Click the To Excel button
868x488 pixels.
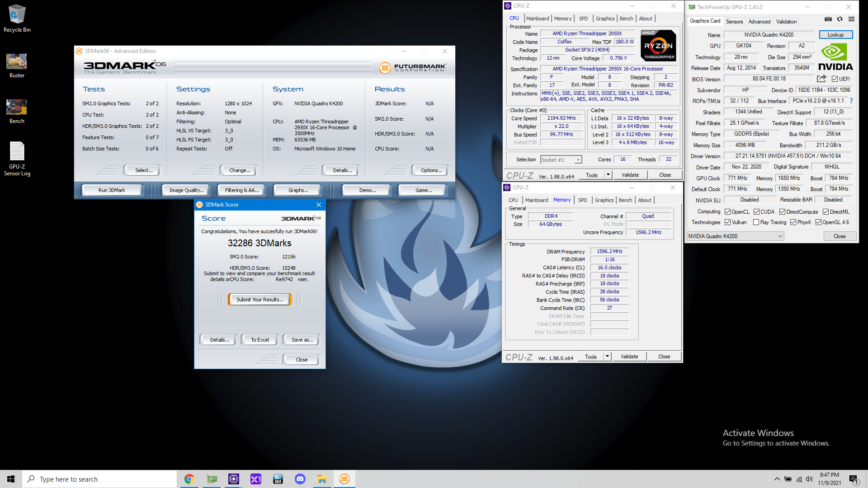[259, 340]
